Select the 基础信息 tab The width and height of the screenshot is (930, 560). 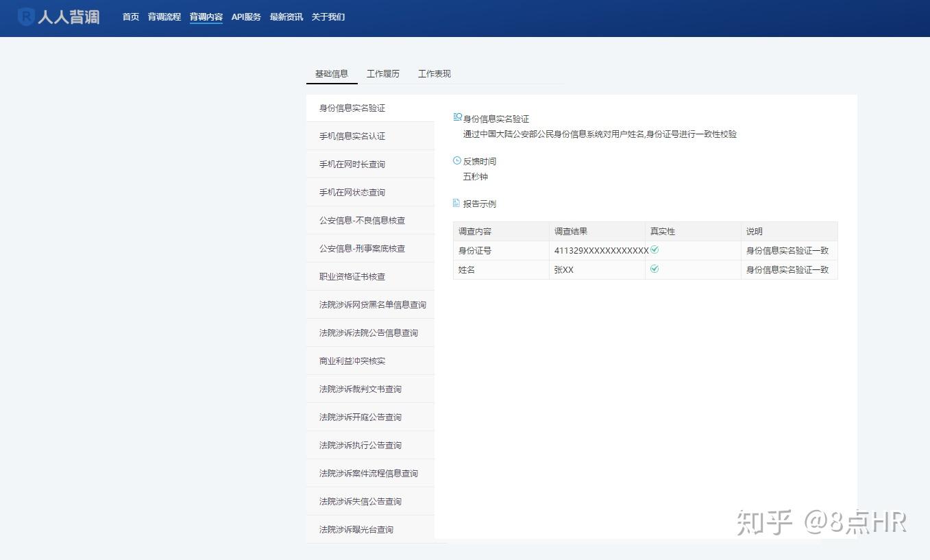coord(332,73)
